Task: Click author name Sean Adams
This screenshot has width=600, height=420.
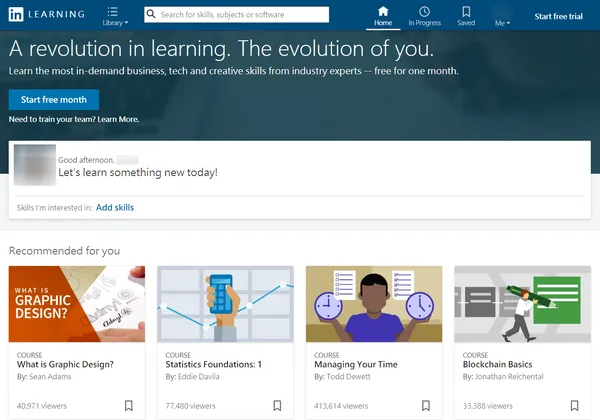Action: (x=50, y=377)
